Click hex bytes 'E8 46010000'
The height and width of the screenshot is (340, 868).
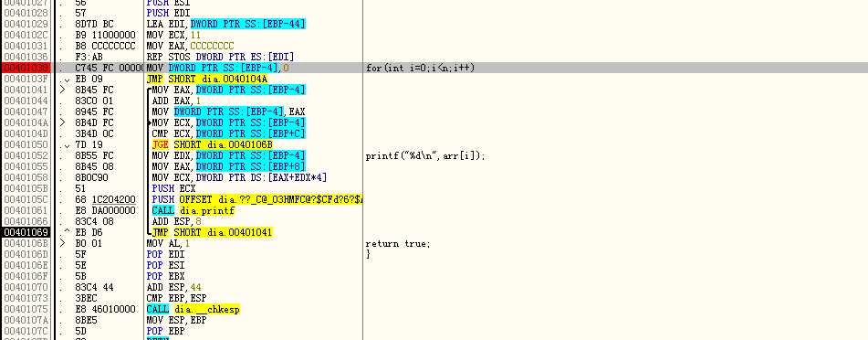tap(105, 310)
